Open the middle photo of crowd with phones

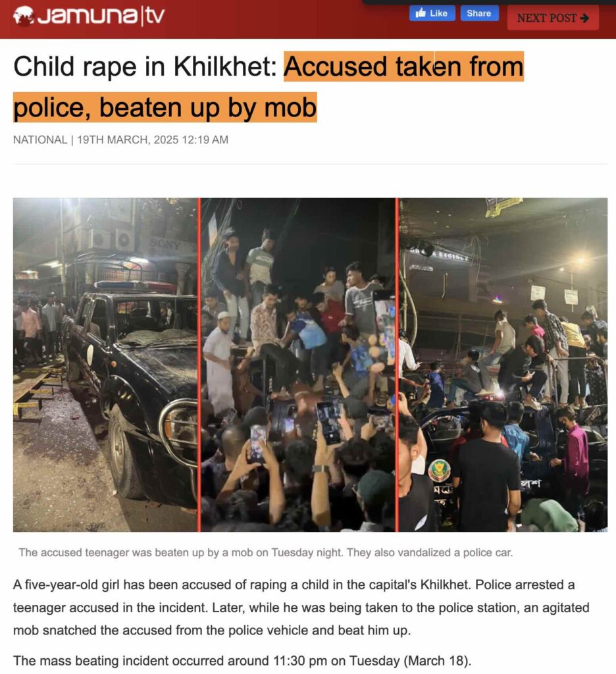pos(297,365)
